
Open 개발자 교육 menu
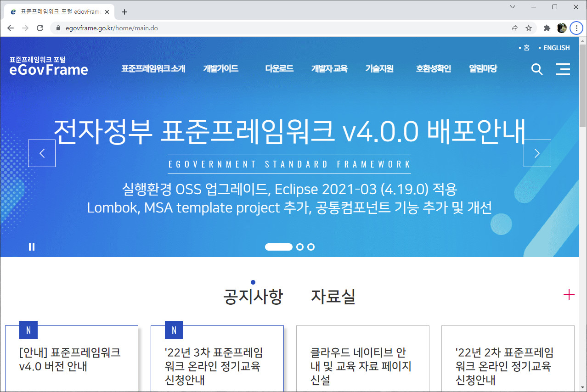click(x=329, y=69)
